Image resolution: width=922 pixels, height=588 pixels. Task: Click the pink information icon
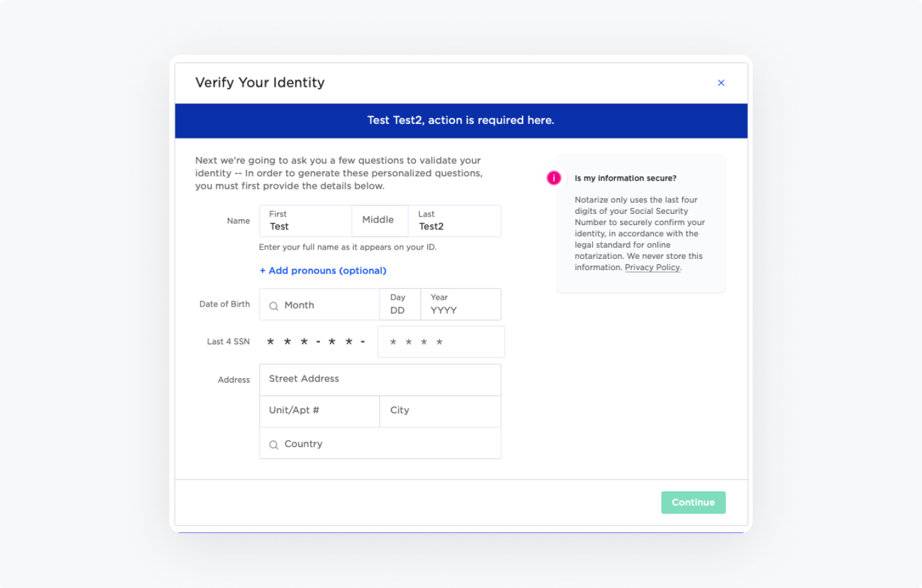[x=554, y=178]
